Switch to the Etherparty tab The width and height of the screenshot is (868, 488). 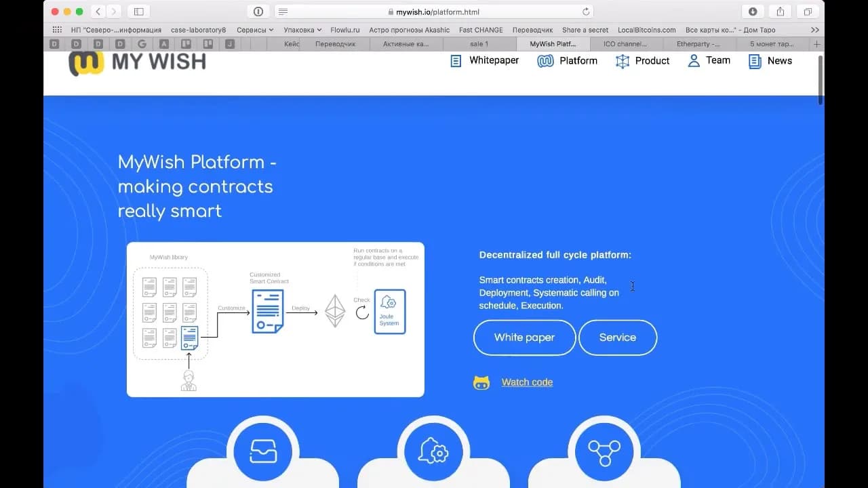[699, 43]
